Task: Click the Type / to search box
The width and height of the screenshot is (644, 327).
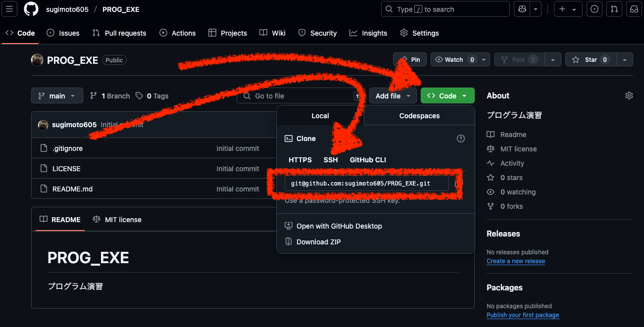Action: 446,9
